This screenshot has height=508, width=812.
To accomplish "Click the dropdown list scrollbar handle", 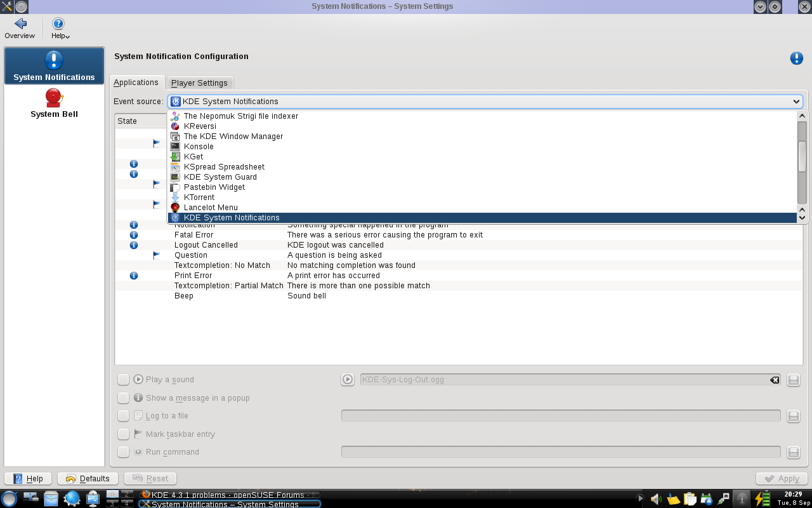I will (802, 156).
